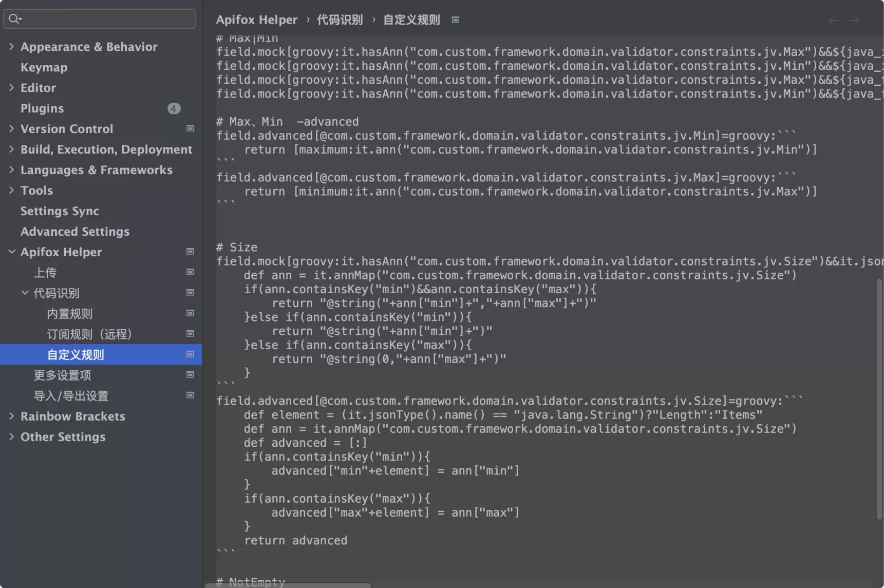Expand the Rainbow Brackets section
The width and height of the screenshot is (884, 588).
click(11, 416)
